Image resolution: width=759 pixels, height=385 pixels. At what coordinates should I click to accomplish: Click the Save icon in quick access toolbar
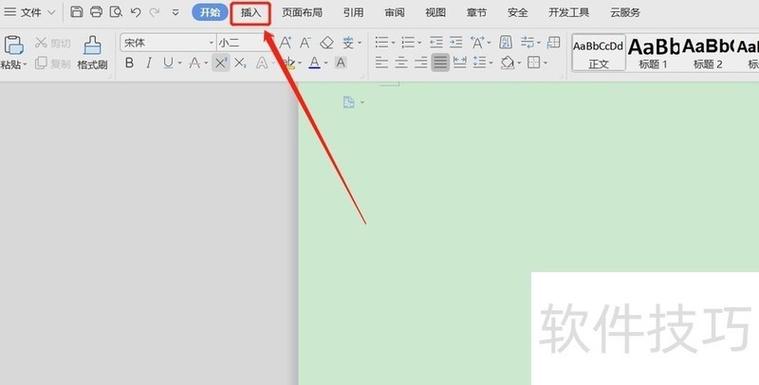click(x=76, y=12)
